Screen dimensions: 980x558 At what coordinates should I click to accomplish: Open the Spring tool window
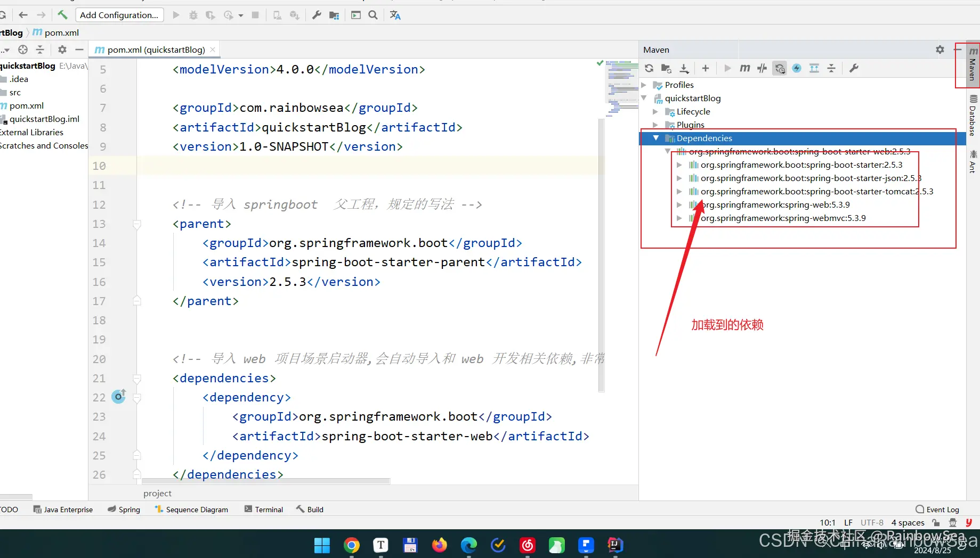pos(124,509)
